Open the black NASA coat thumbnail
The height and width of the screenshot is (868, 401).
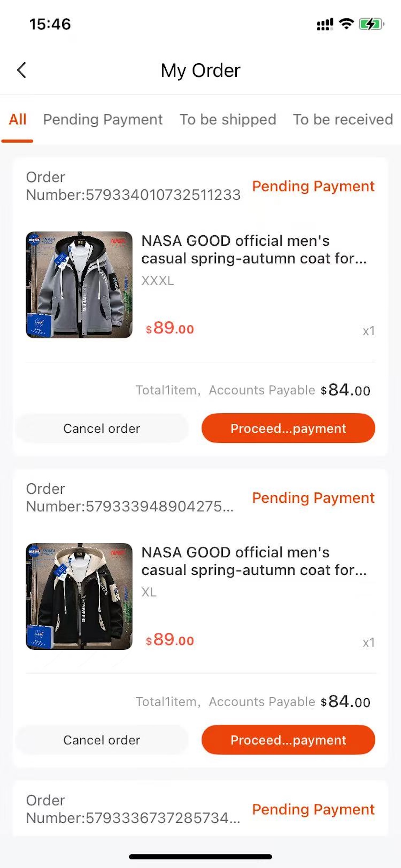pyautogui.click(x=79, y=596)
